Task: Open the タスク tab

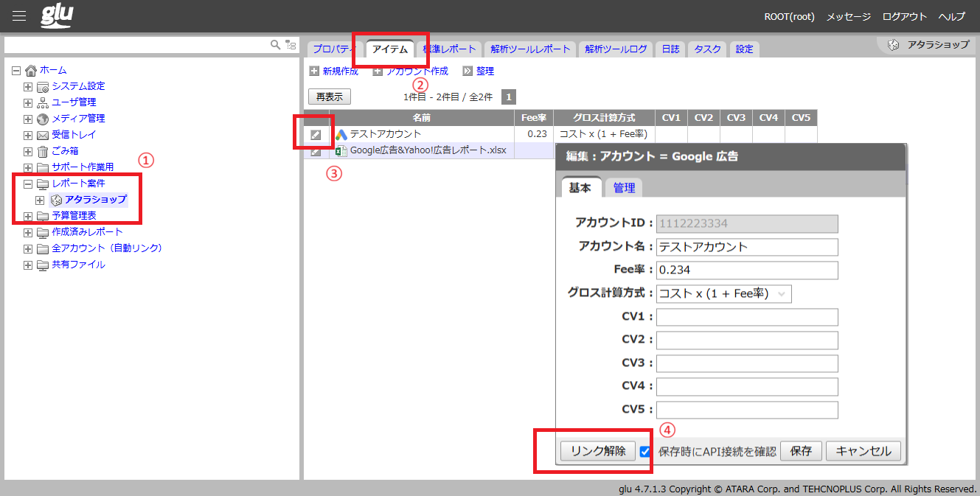Action: tap(708, 49)
